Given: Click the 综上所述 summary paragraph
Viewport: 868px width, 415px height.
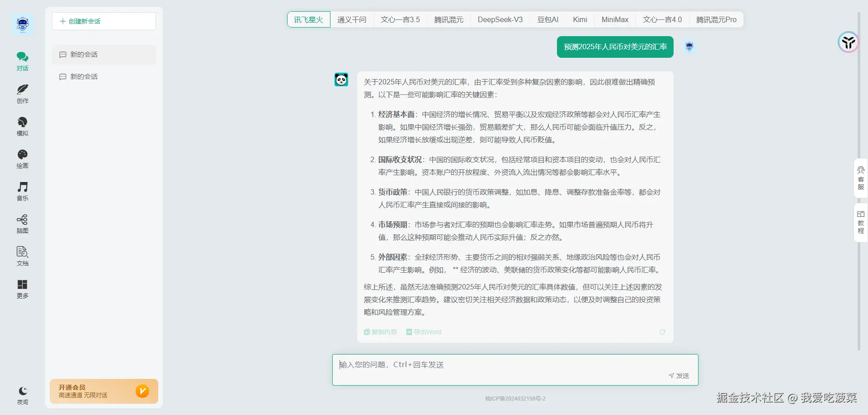Looking at the screenshot, I should coord(513,300).
